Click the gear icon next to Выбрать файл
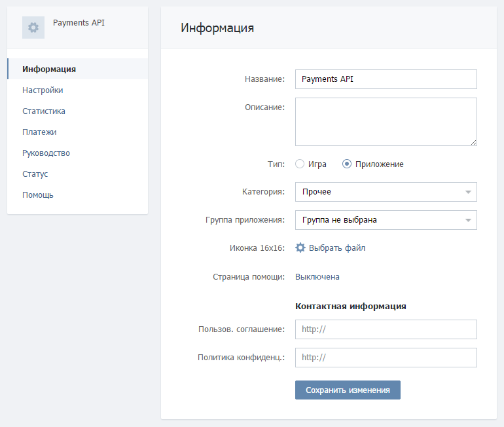The image size is (504, 427). [300, 248]
